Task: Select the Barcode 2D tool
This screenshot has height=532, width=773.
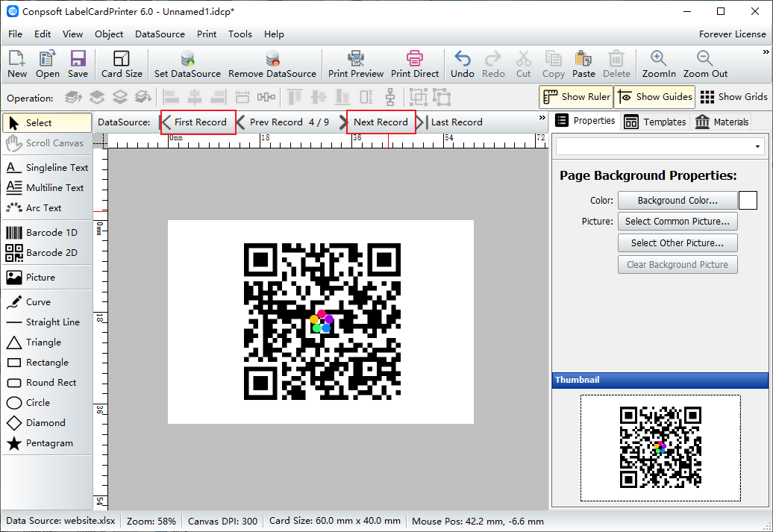Action: point(47,252)
